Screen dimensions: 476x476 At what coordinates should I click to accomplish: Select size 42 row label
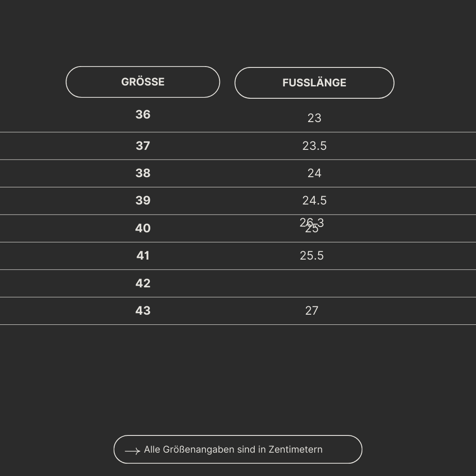(143, 283)
